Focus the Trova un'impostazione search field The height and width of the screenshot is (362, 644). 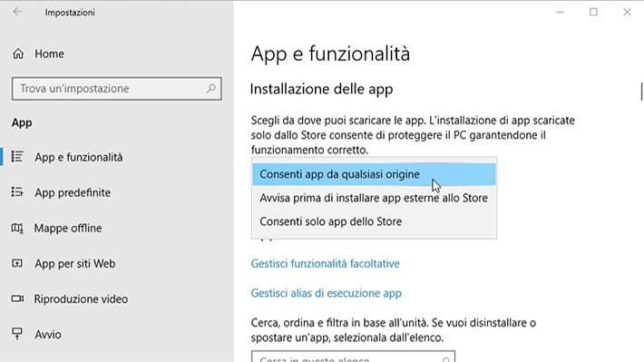click(117, 88)
